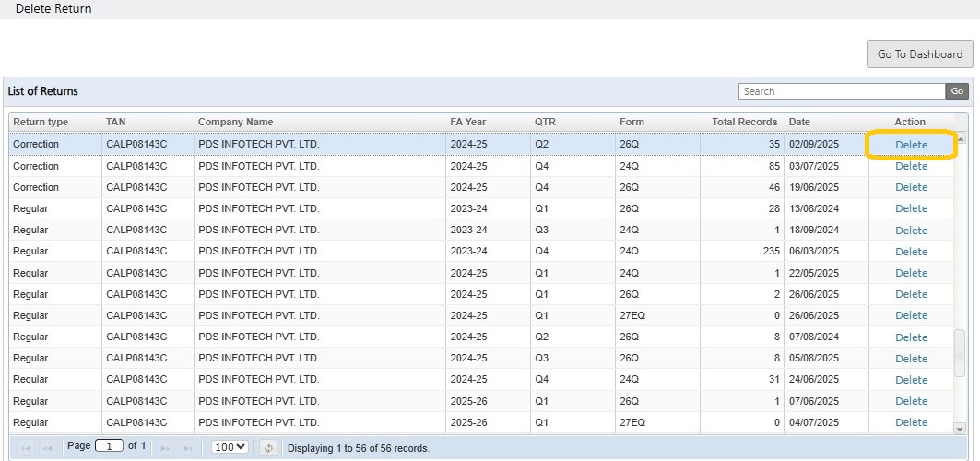
Task: Click the last page navigation icon
Action: point(188,448)
